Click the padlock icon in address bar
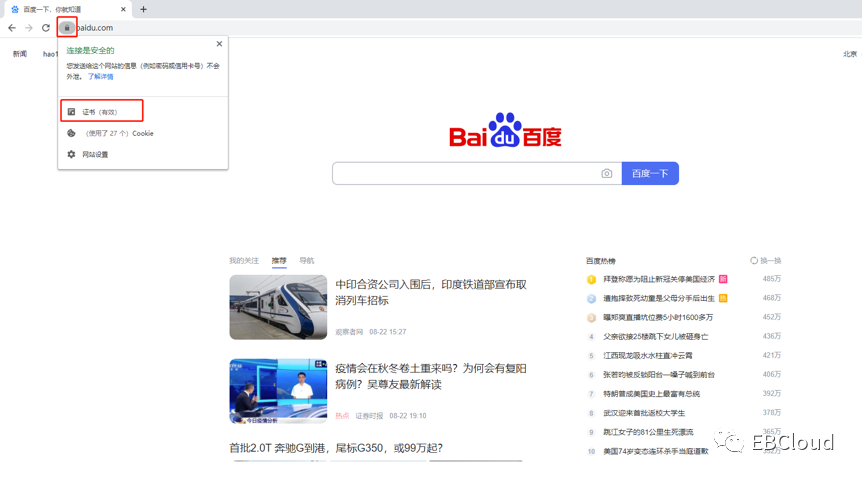 click(67, 28)
